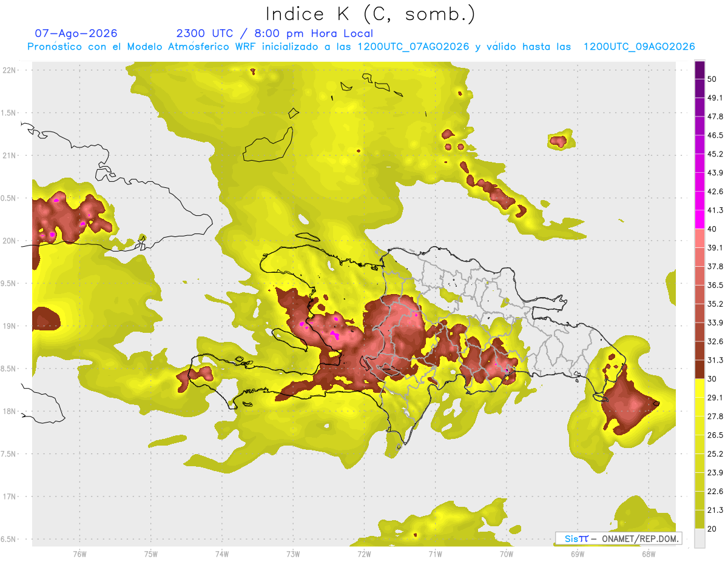Viewport: 728px width, 562px height.
Task: Click colorbar value "21.3"
Action: (x=715, y=510)
